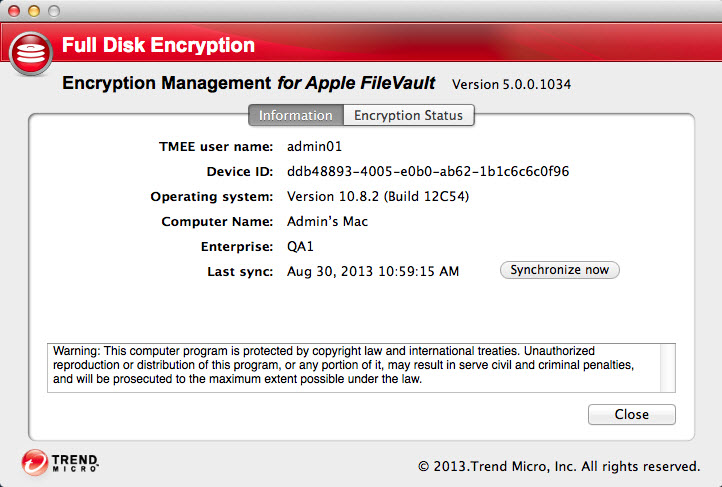The height and width of the screenshot is (487, 722).
Task: Click the Full Disk Encryption header title
Action: coord(158,45)
